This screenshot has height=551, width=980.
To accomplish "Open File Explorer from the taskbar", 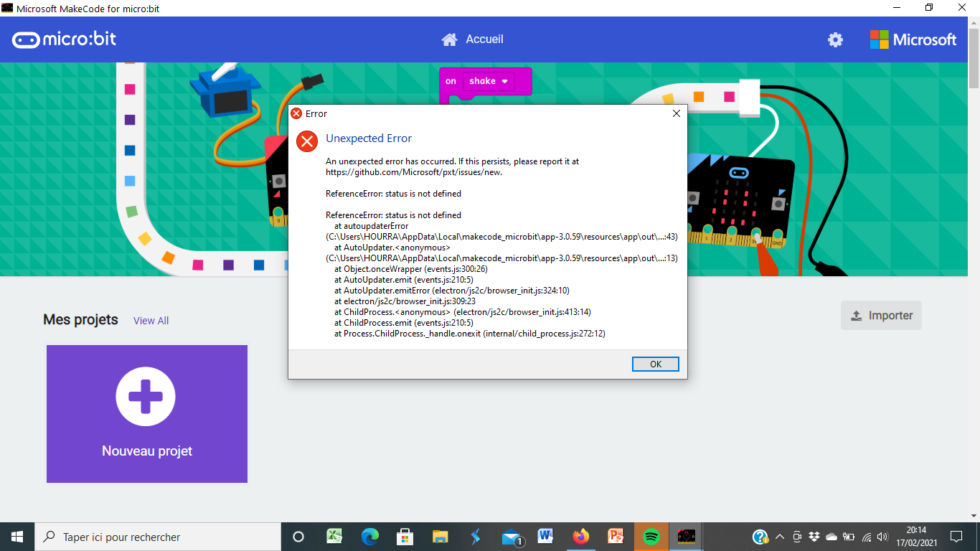I will click(x=440, y=537).
